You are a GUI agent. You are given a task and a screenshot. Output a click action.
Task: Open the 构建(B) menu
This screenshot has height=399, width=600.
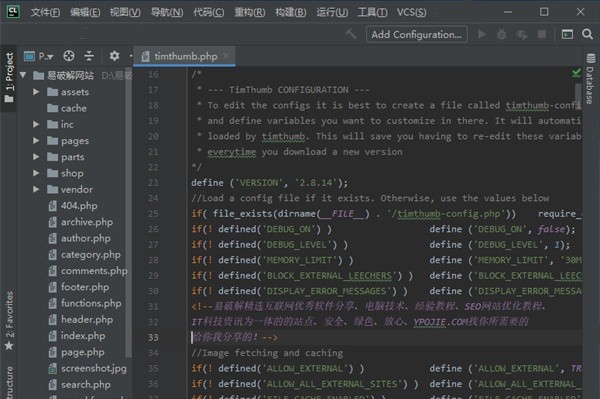291,12
